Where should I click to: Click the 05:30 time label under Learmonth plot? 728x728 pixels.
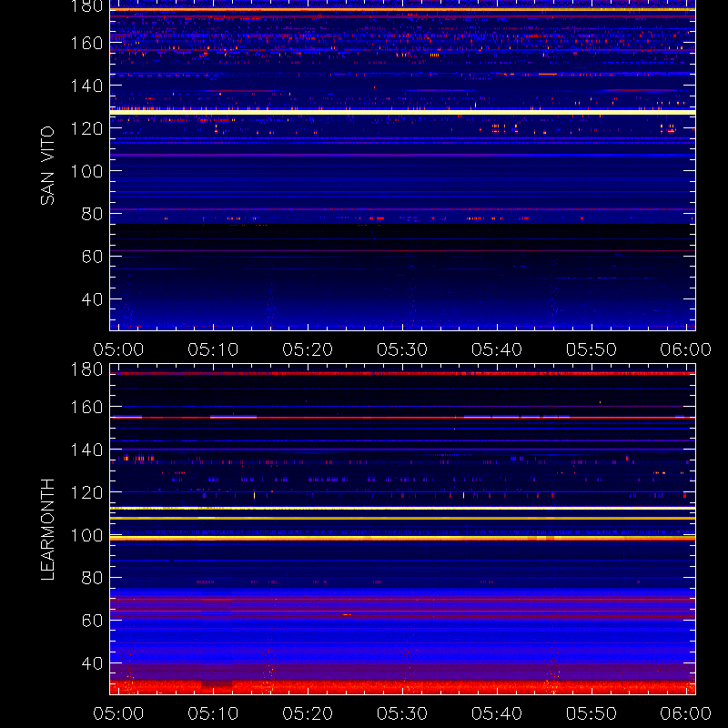(402, 713)
